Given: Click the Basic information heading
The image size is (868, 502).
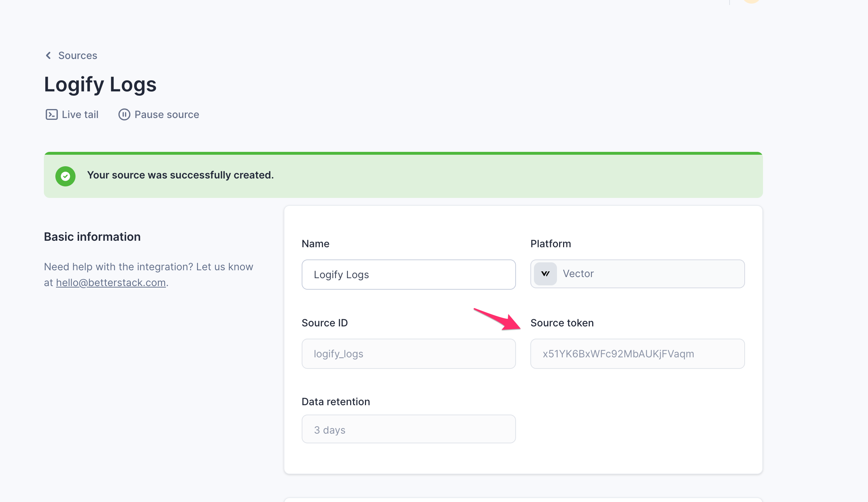Looking at the screenshot, I should click(92, 237).
